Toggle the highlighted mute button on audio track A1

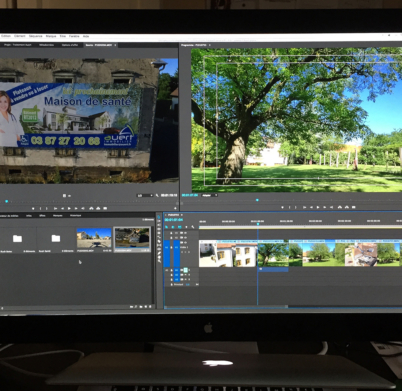(186, 270)
